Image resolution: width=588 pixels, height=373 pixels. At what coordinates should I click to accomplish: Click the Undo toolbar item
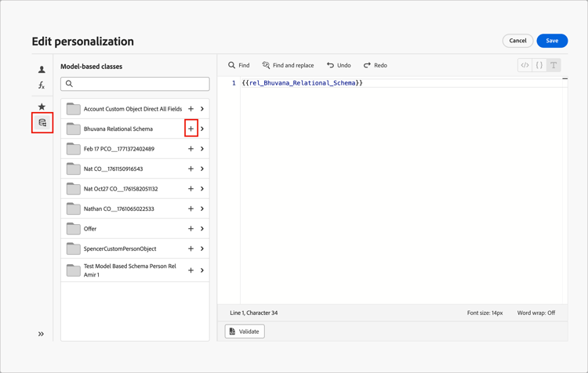(339, 65)
